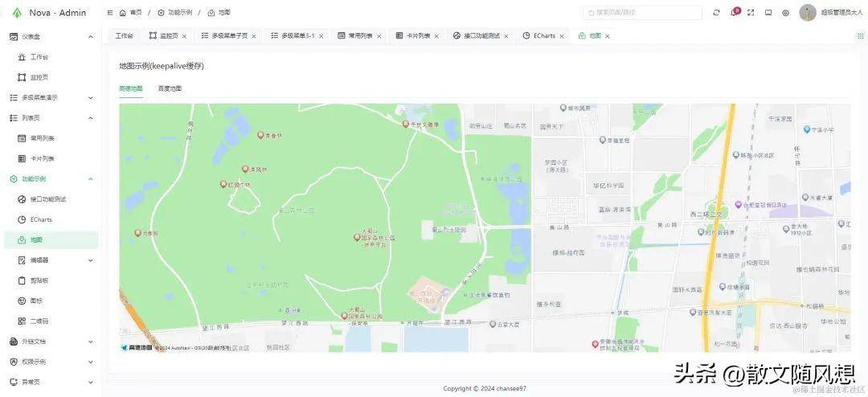This screenshot has width=868, height=397.
Task: Click the 月季园 map marker
Action: coord(138,233)
